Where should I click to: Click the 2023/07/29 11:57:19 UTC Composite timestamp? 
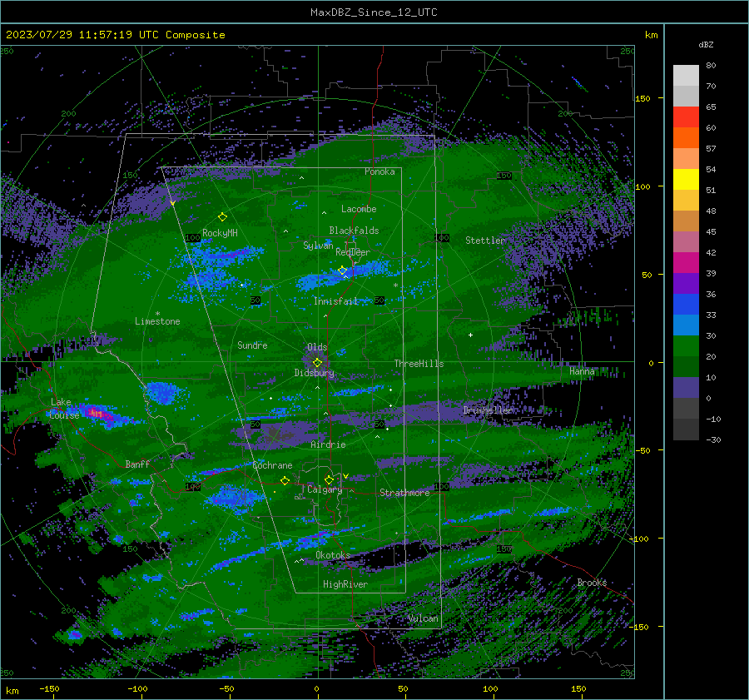[x=115, y=35]
